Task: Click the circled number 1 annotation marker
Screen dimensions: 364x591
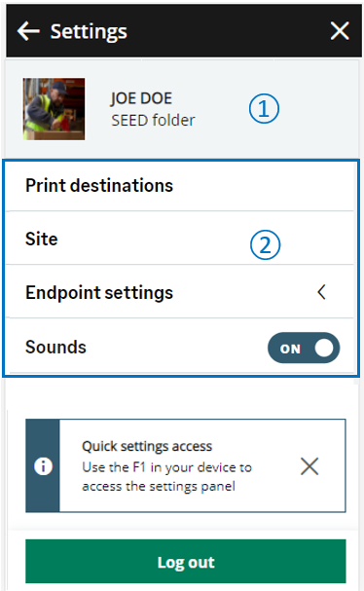Action: [264, 108]
